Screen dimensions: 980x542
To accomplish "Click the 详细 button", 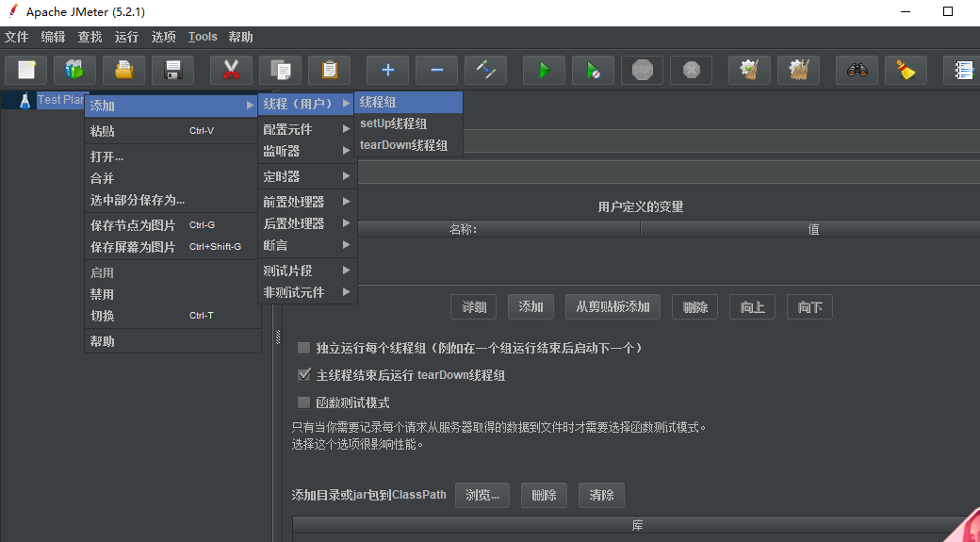I will pyautogui.click(x=474, y=307).
